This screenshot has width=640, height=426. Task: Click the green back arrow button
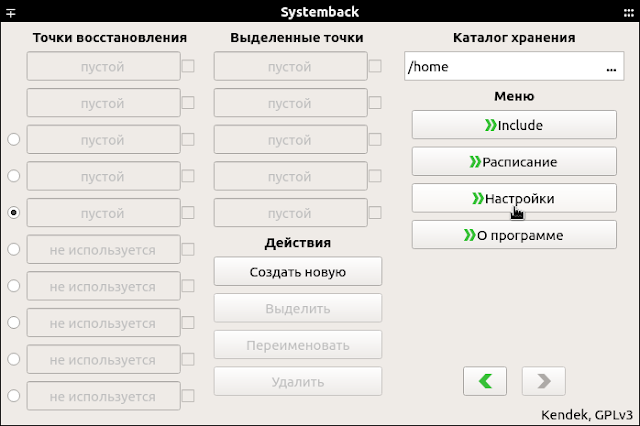click(x=485, y=381)
